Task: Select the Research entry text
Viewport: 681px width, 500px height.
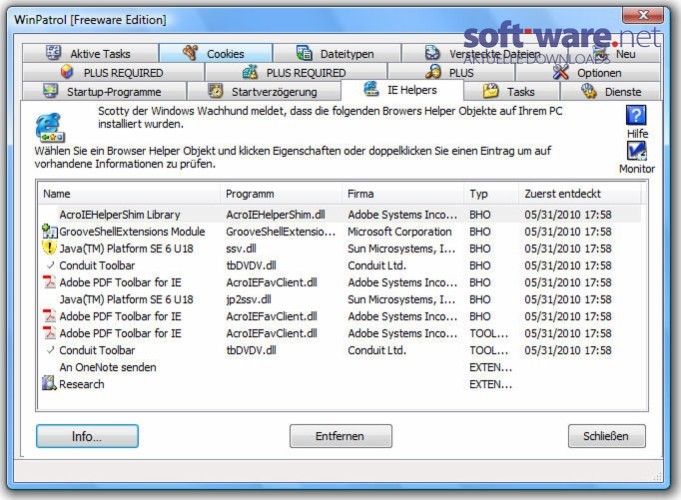Action: (82, 384)
